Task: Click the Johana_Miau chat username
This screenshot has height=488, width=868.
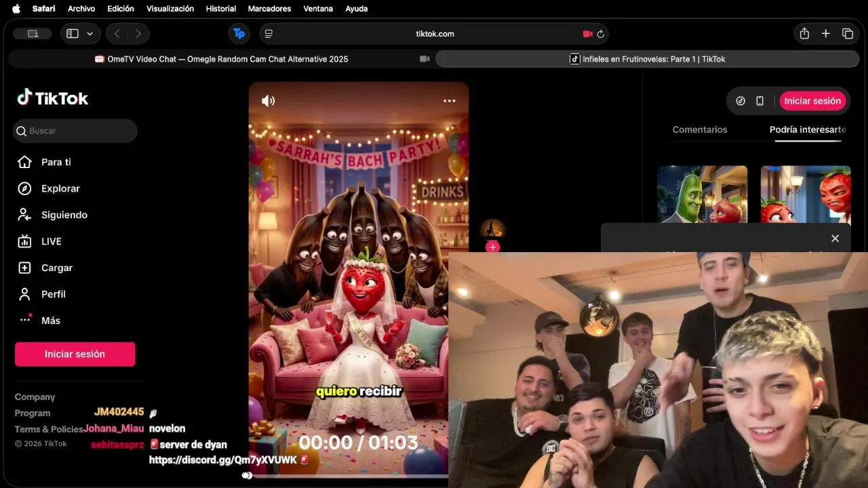Action: coord(114,428)
